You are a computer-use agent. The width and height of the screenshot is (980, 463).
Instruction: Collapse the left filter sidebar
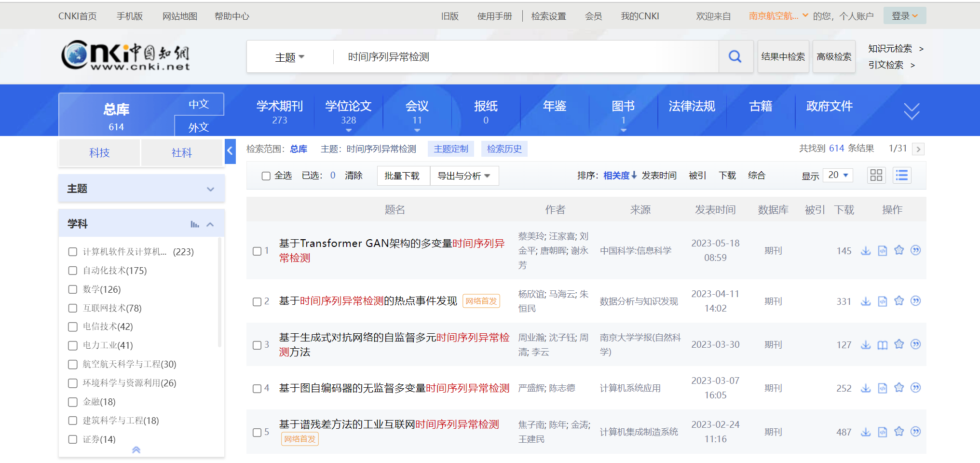point(230,151)
